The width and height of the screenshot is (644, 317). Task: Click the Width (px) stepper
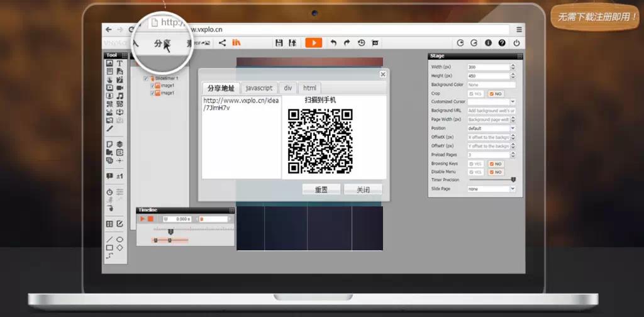[x=513, y=67]
